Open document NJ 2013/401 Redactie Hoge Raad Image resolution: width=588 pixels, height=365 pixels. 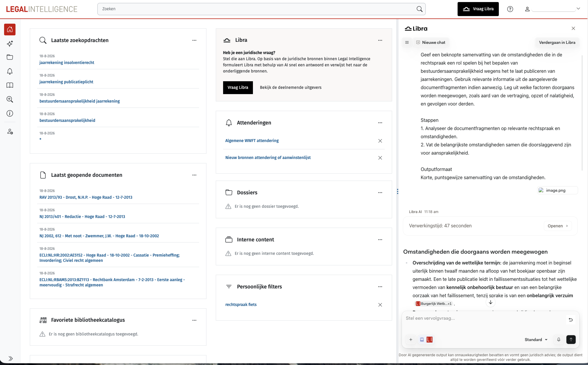coord(82,217)
